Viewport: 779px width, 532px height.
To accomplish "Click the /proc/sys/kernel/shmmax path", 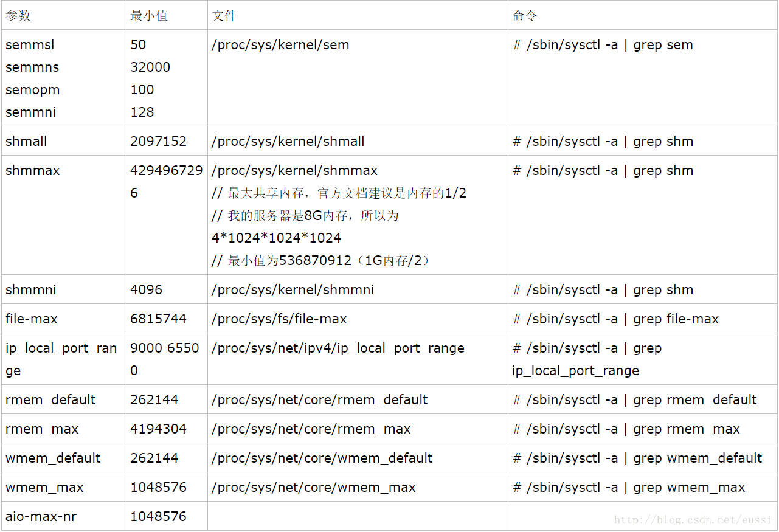I will [295, 170].
